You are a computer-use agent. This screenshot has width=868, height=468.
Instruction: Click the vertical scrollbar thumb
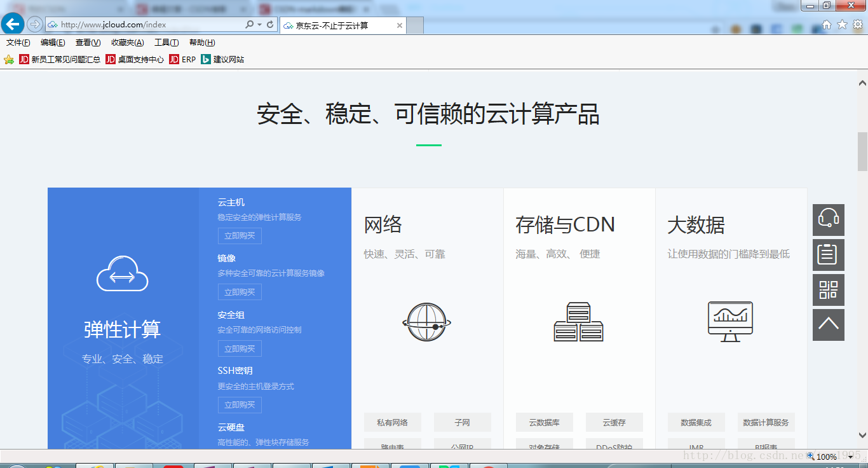click(862, 151)
